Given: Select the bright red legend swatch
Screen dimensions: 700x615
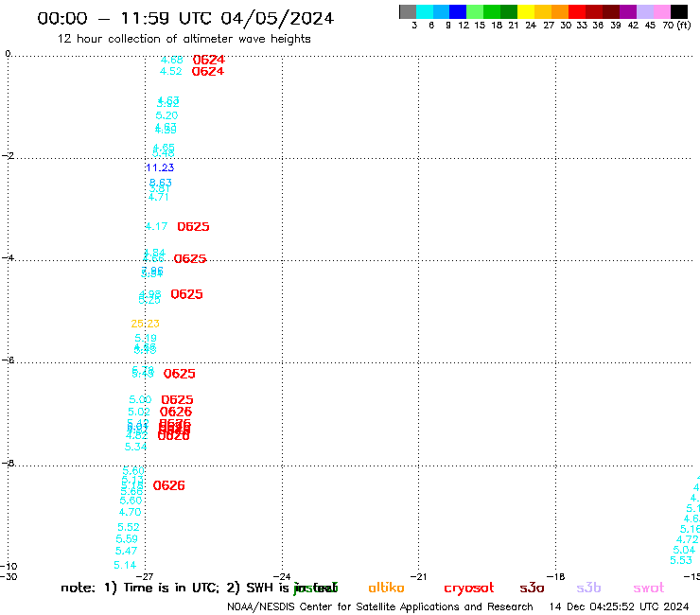Looking at the screenshot, I should coord(576,11).
